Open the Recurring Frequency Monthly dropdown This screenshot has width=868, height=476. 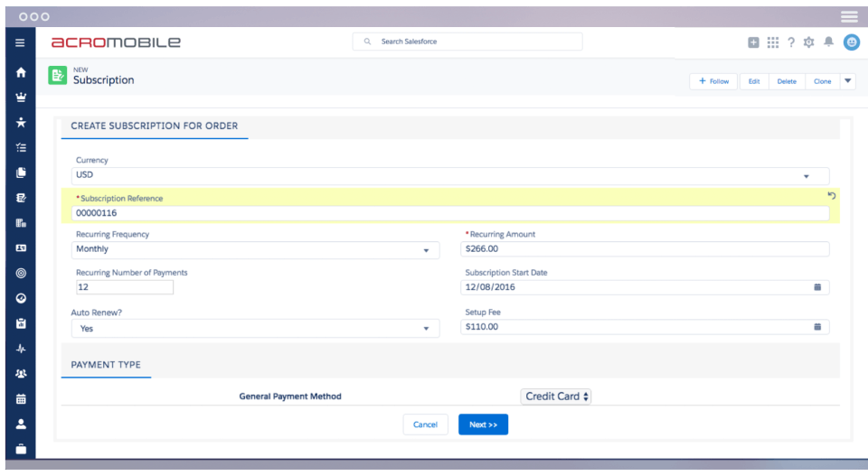255,250
